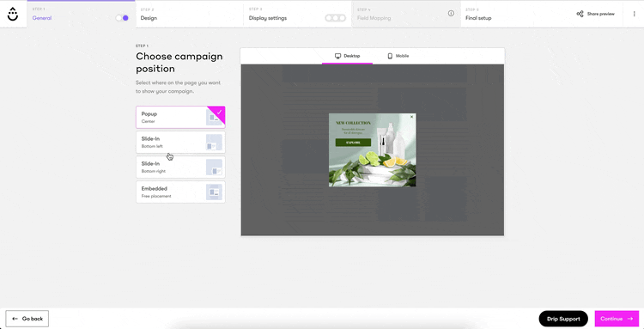
Task: Select Slide-In Bottom right position
Action: [x=180, y=168]
